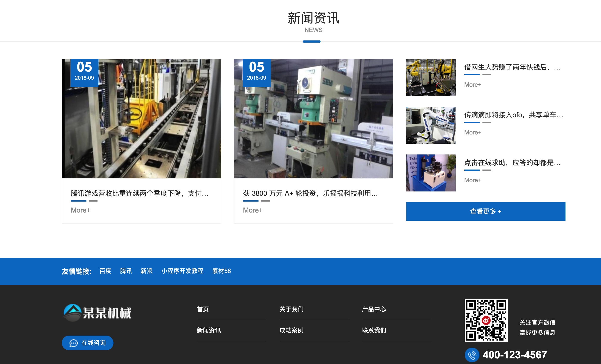Open the 在线咨询 chat button
This screenshot has height=364, width=601.
point(87,343)
